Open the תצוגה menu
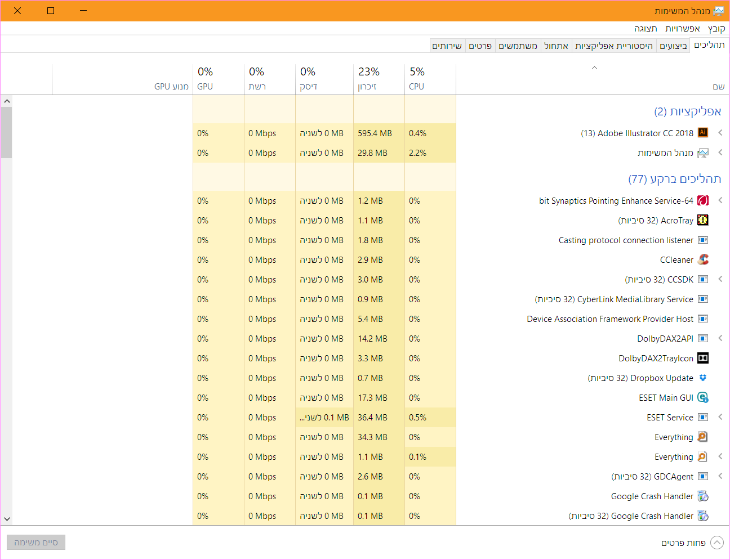The width and height of the screenshot is (730, 560). click(646, 29)
